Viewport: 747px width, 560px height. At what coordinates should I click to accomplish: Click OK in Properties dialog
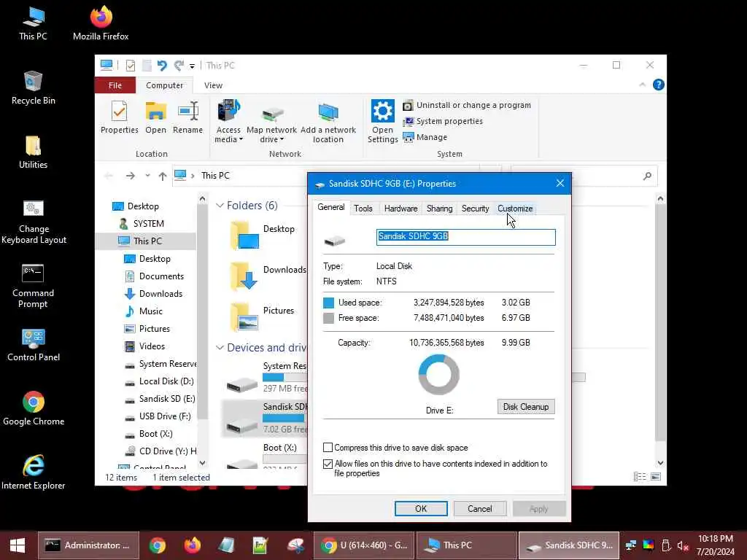tap(421, 508)
